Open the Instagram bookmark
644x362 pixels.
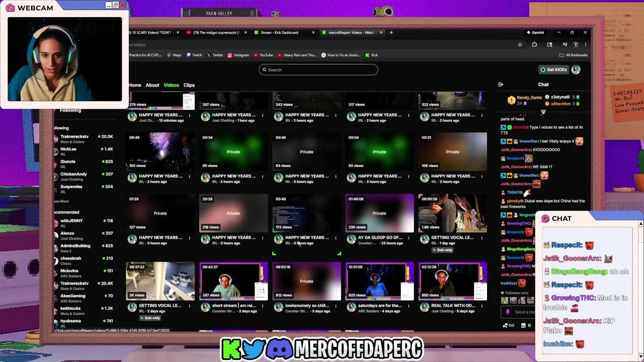click(x=238, y=55)
